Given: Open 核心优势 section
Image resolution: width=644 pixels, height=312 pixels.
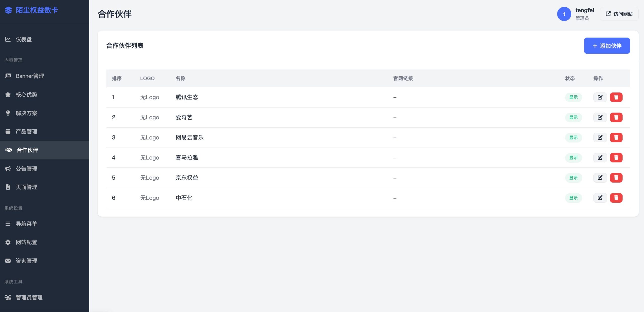Looking at the screenshot, I should (x=45, y=95).
